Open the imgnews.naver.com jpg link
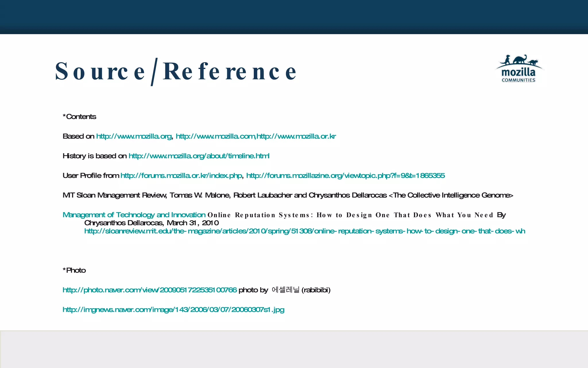 173,310
